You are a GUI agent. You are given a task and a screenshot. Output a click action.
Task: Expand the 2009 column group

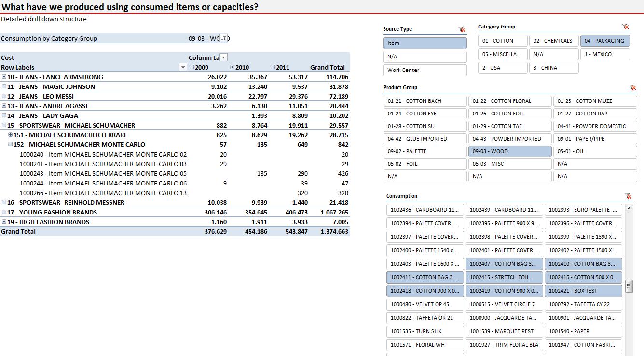(x=192, y=67)
